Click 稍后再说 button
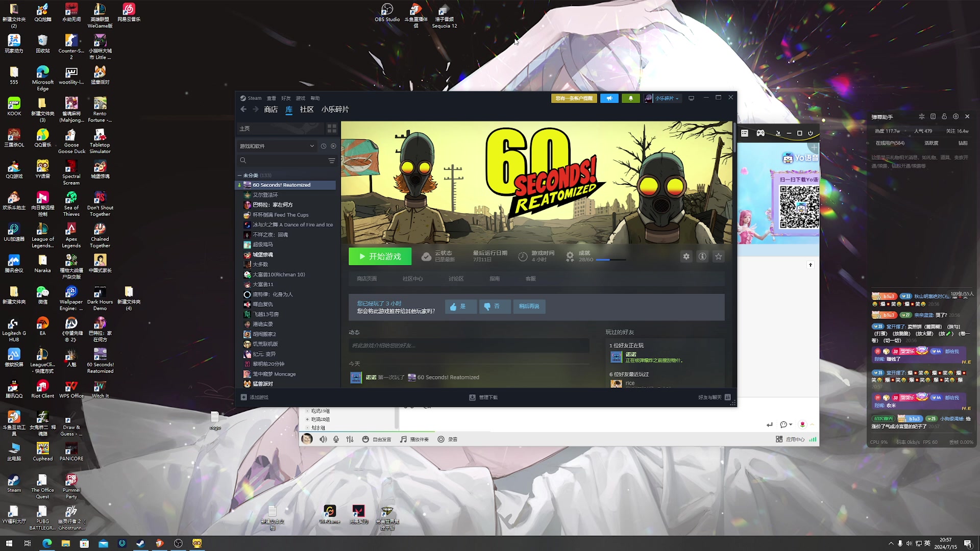980x551 pixels. [x=529, y=307]
